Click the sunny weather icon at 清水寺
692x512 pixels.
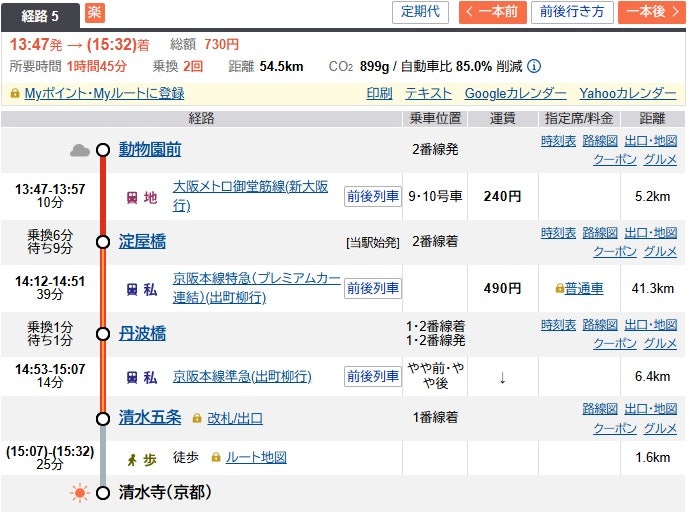coord(80,492)
